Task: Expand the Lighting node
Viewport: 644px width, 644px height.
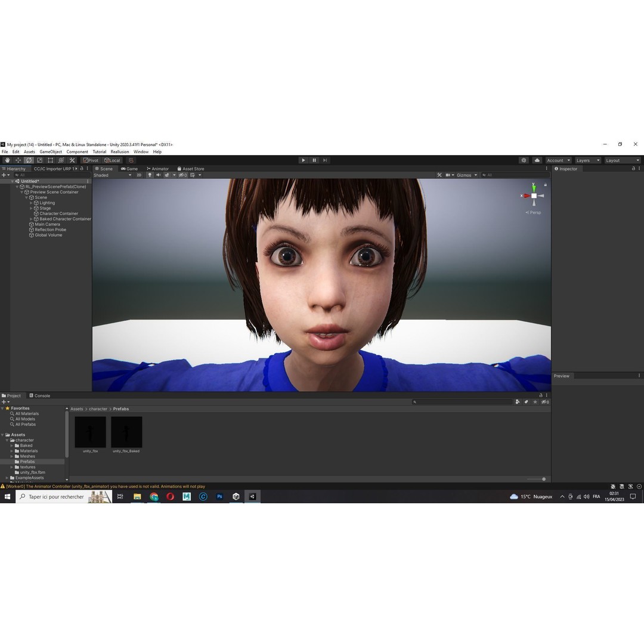Action: click(x=31, y=203)
